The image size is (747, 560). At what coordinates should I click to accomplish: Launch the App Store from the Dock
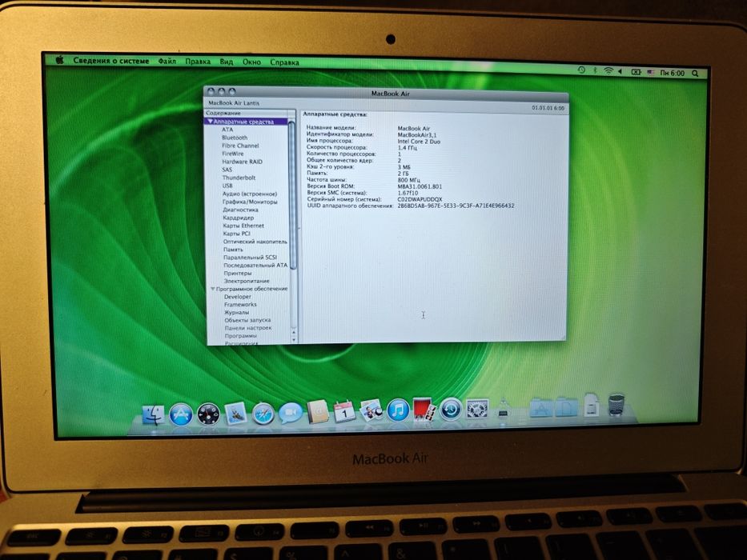tap(181, 414)
